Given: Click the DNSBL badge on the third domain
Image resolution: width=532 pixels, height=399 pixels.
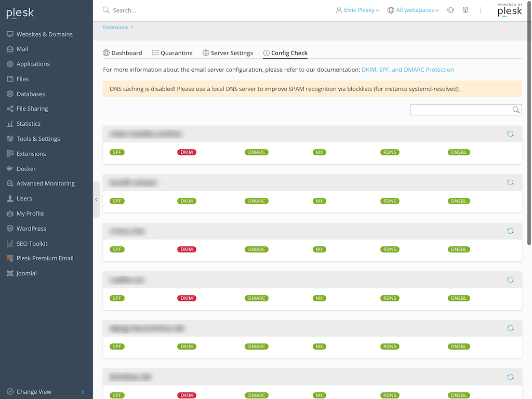Looking at the screenshot, I should [x=458, y=249].
